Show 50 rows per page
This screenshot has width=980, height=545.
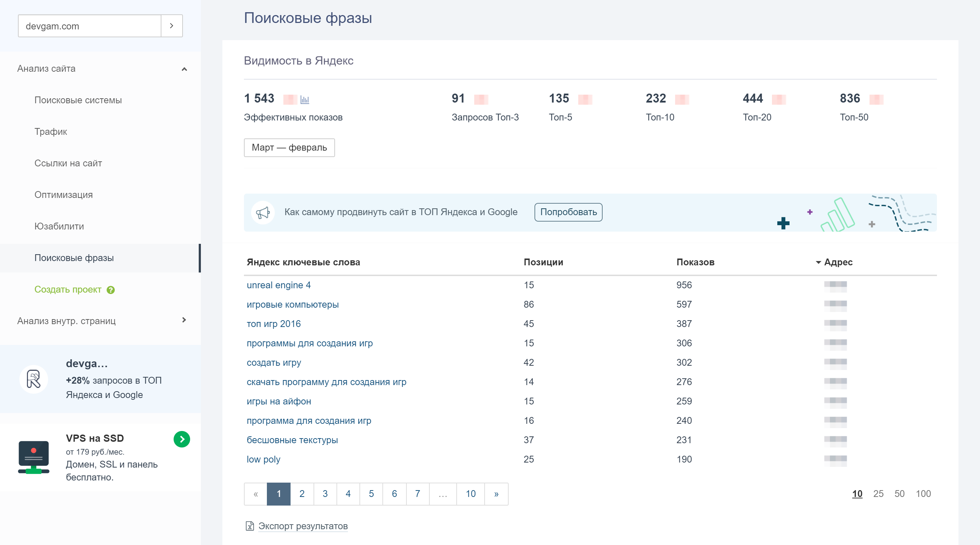click(x=899, y=494)
